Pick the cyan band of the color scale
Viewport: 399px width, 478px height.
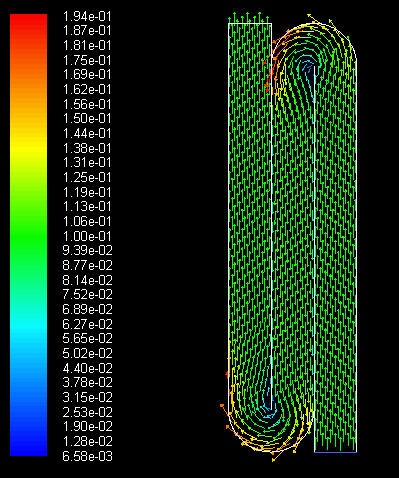pos(28,323)
